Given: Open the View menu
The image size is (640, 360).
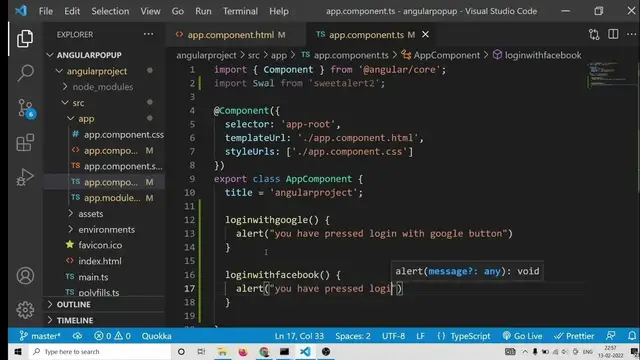Looking at the screenshot, I should [x=150, y=11].
